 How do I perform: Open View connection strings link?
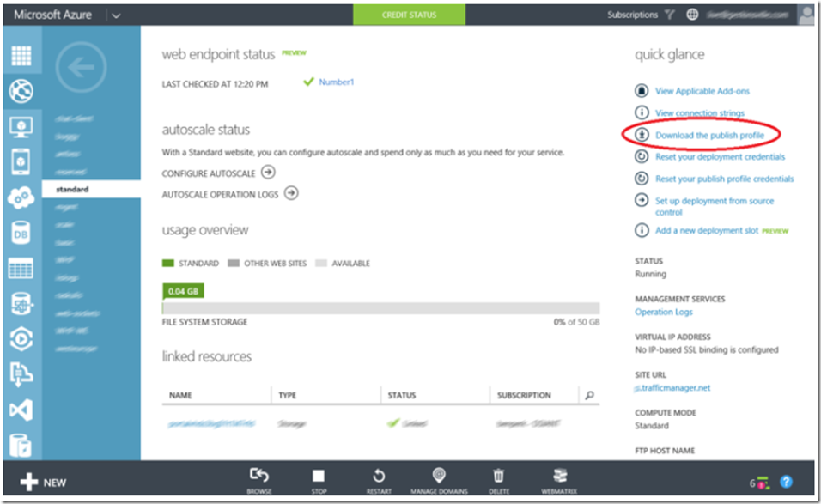click(700, 113)
